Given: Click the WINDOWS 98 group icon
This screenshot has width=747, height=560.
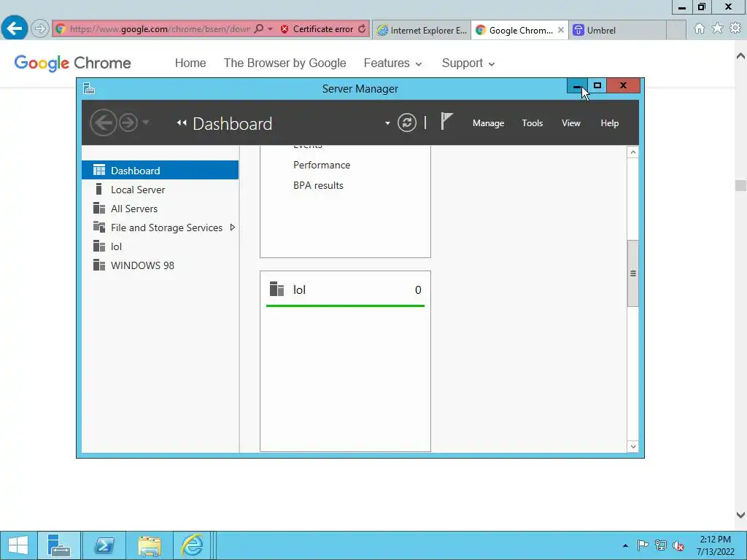Looking at the screenshot, I should [x=99, y=265].
